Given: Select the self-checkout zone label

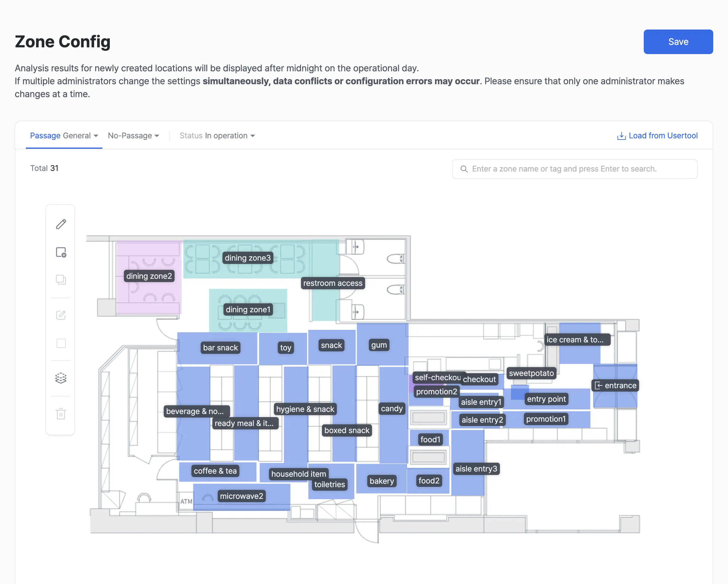Looking at the screenshot, I should coord(437,377).
